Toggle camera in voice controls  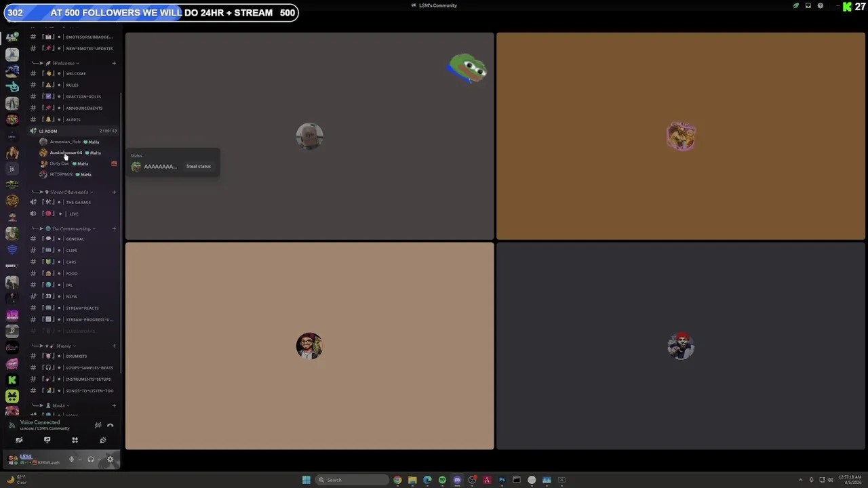(19, 440)
